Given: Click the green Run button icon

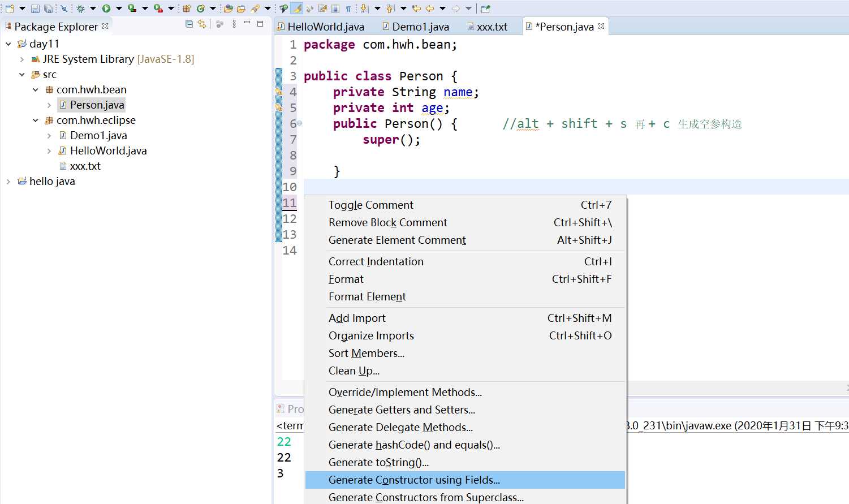Looking at the screenshot, I should [106, 8].
